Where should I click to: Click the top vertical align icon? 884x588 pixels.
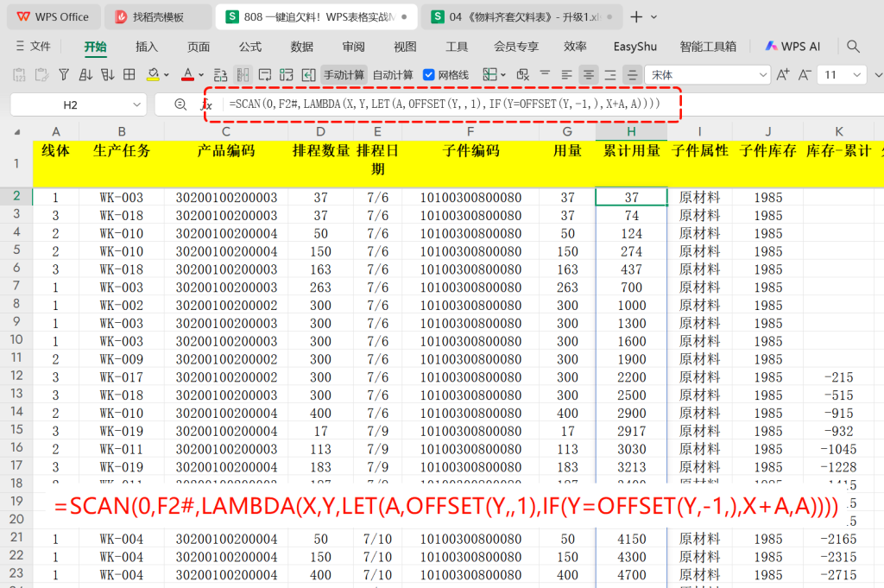pos(545,74)
